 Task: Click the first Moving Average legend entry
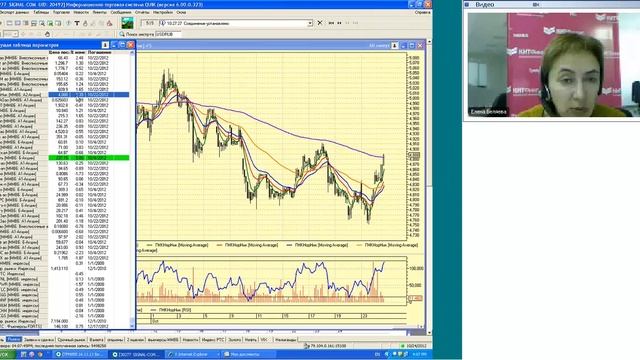(182, 245)
